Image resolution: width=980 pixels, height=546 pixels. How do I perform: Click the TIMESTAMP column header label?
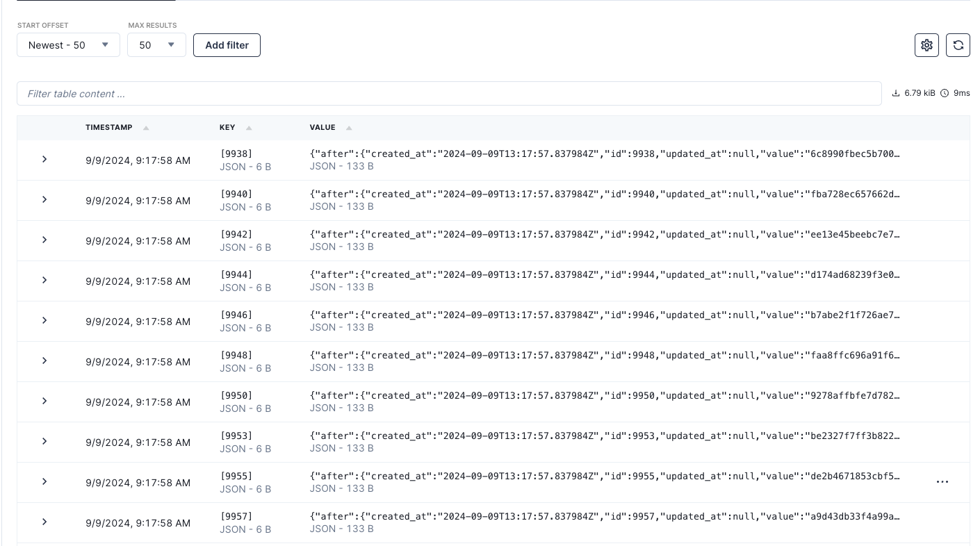(108, 128)
